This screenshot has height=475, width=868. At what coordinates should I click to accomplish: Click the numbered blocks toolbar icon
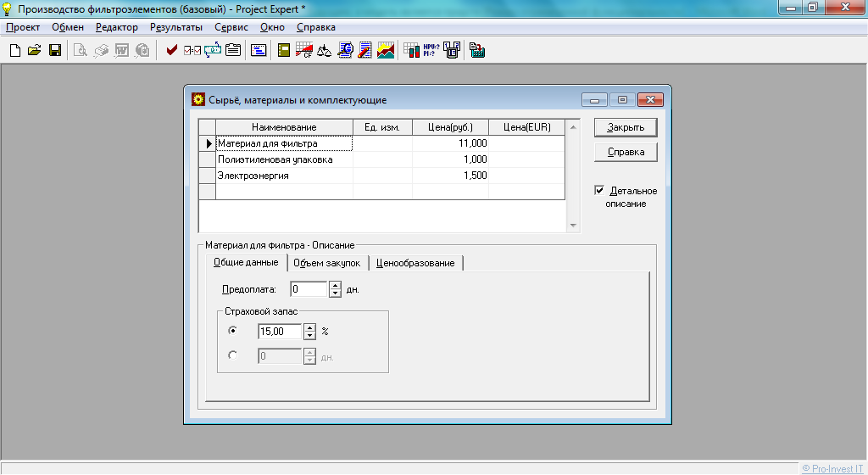tap(452, 50)
